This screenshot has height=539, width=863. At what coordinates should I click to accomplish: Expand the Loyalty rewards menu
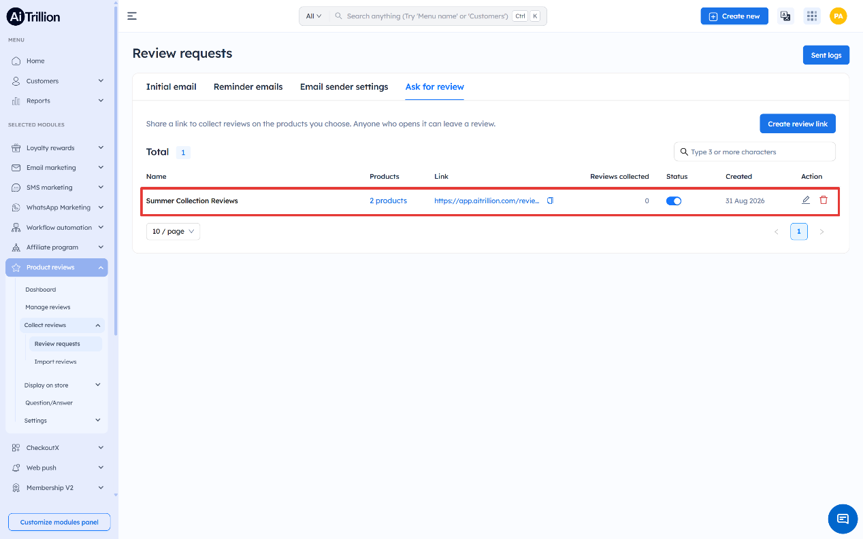coord(57,148)
